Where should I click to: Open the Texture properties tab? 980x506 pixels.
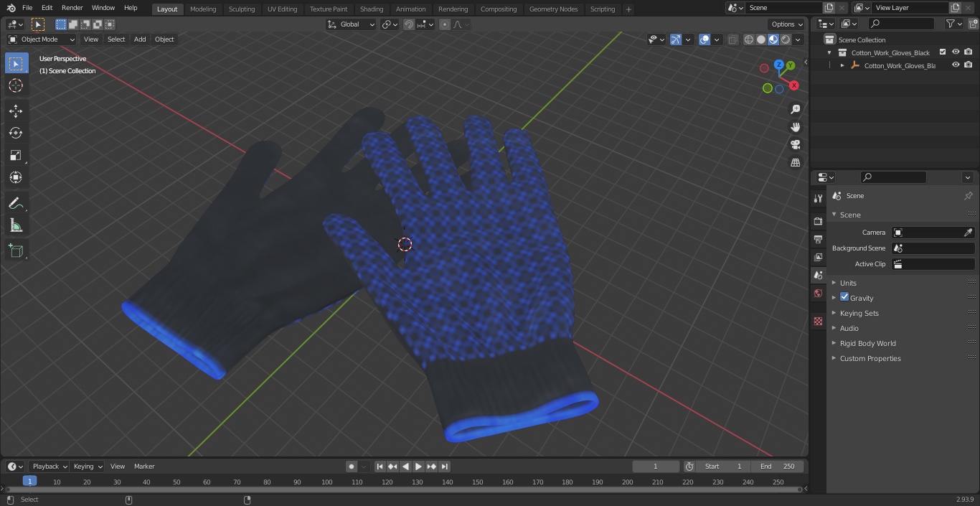818,321
